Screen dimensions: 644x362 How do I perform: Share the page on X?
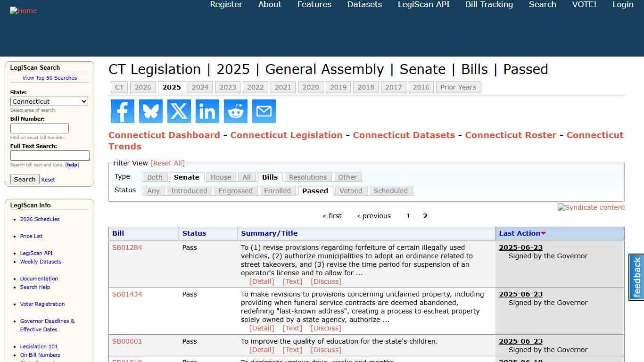click(179, 111)
